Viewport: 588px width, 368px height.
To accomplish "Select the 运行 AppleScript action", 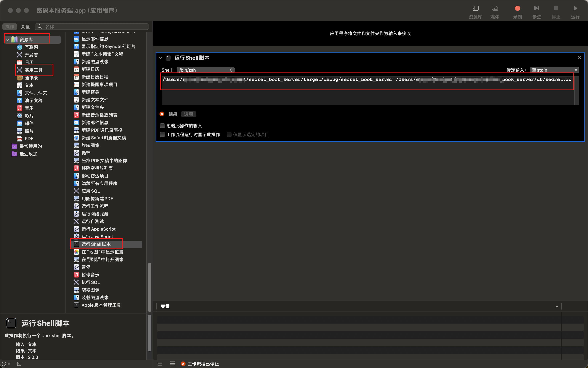I will 98,229.
